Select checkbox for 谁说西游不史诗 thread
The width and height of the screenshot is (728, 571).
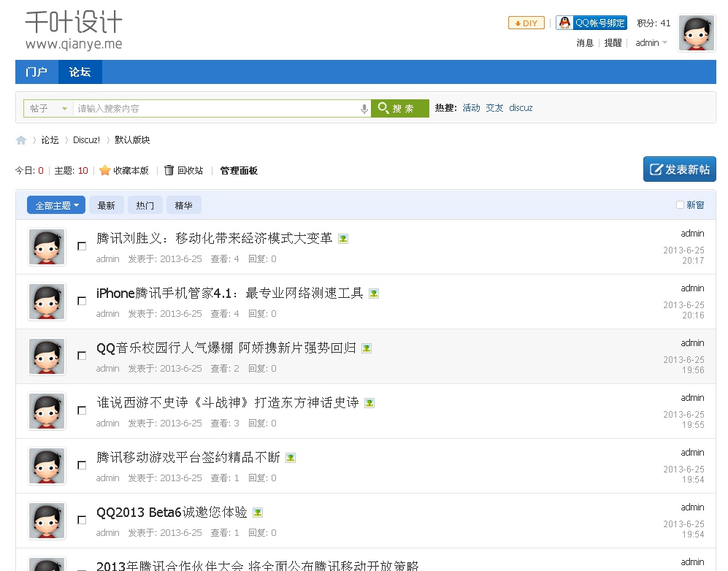point(82,410)
